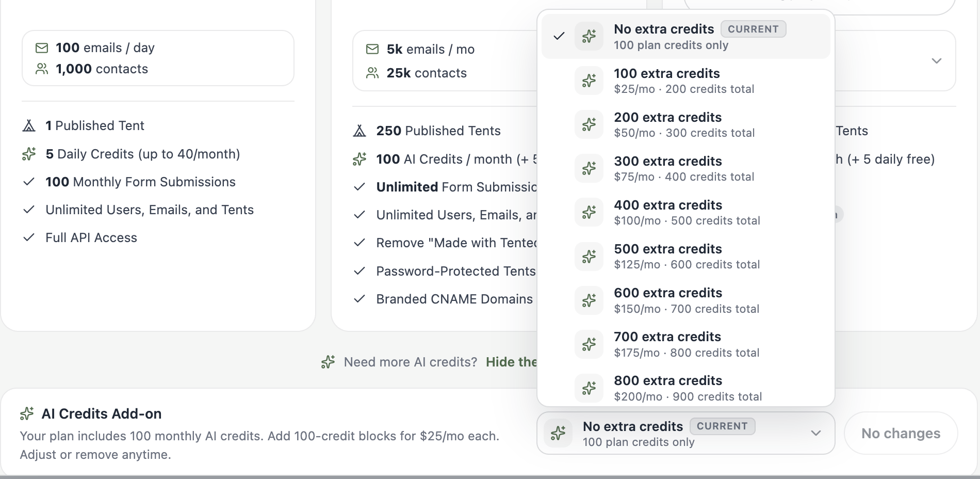The width and height of the screenshot is (980, 479).
Task: Pick 300 extra credits option
Action: pyautogui.click(x=685, y=168)
